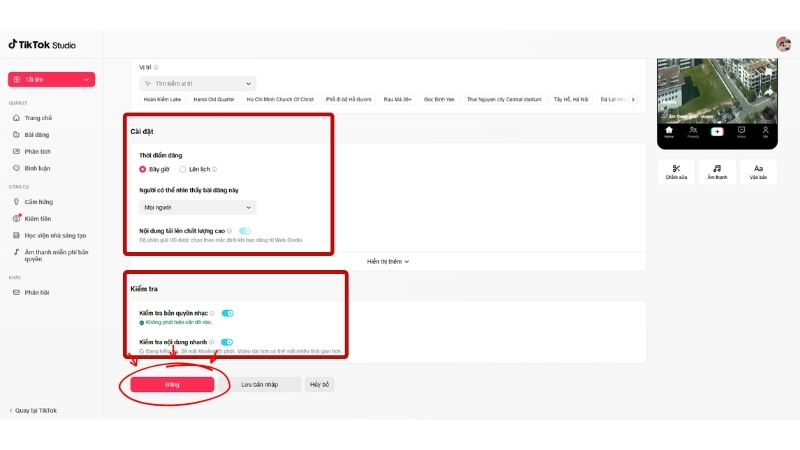Click chevron on Tải lên button
800x450 pixels.
pyautogui.click(x=86, y=80)
